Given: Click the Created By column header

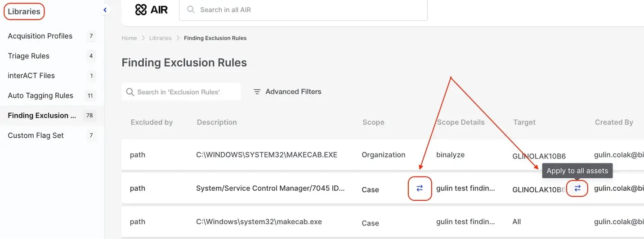Looking at the screenshot, I should 614,122.
